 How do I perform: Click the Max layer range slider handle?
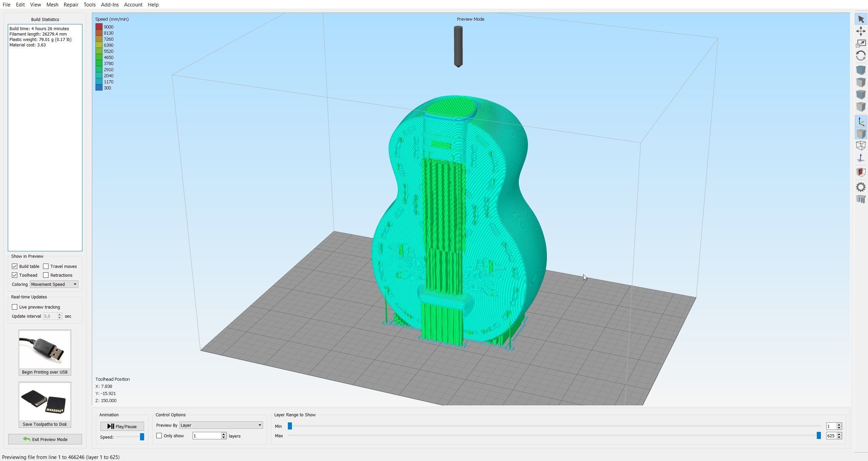click(818, 436)
